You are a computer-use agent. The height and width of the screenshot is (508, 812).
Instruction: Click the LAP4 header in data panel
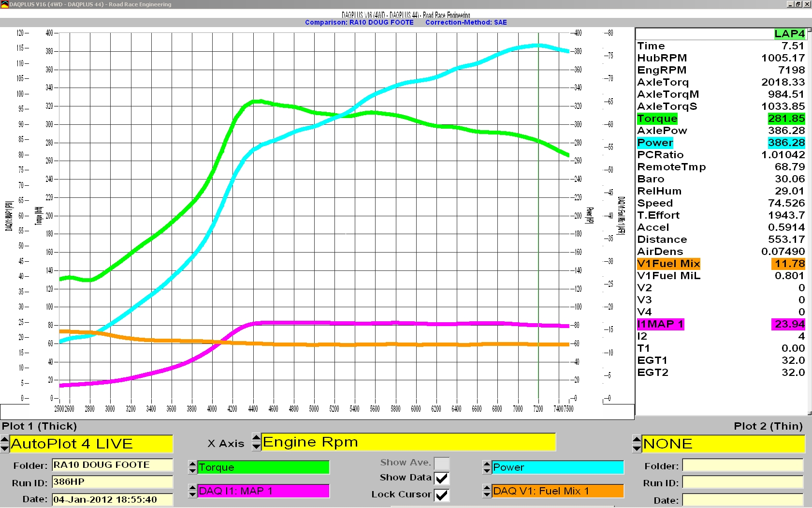tap(789, 34)
